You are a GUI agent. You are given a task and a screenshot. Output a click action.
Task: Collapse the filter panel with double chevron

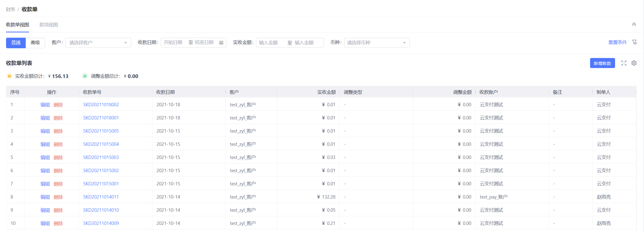(634, 24)
